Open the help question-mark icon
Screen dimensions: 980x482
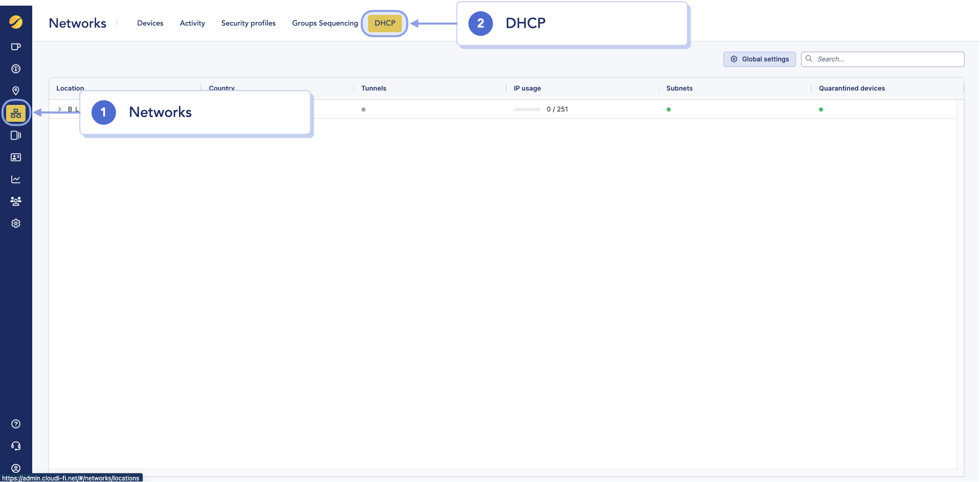tap(16, 424)
